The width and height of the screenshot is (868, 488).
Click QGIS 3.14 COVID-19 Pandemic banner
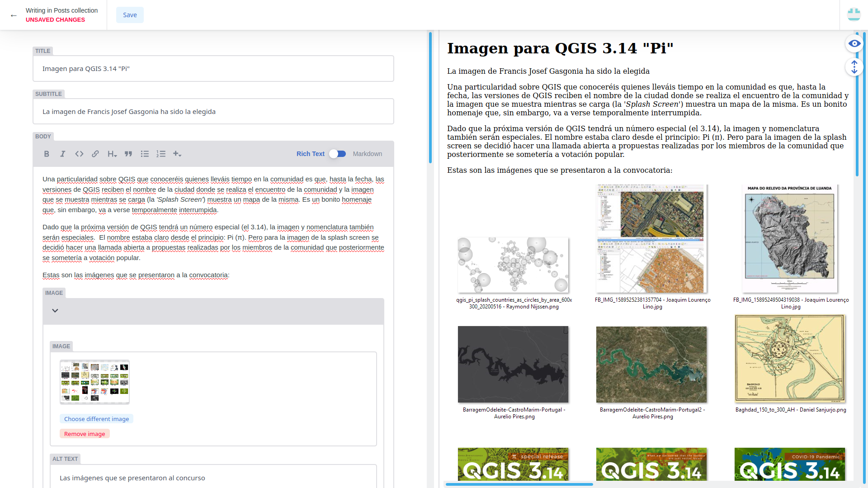(x=790, y=464)
